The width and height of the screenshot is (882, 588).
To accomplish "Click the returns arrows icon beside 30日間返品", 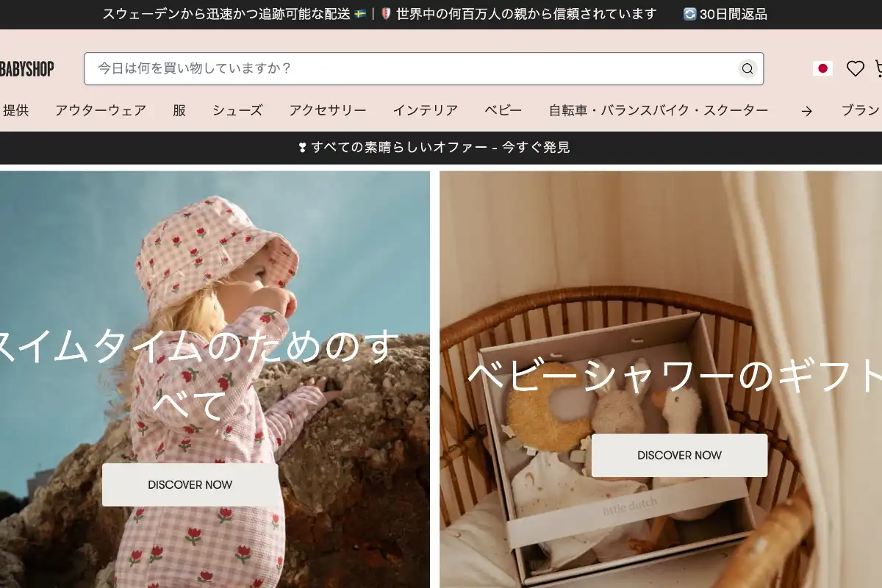I will click(689, 14).
